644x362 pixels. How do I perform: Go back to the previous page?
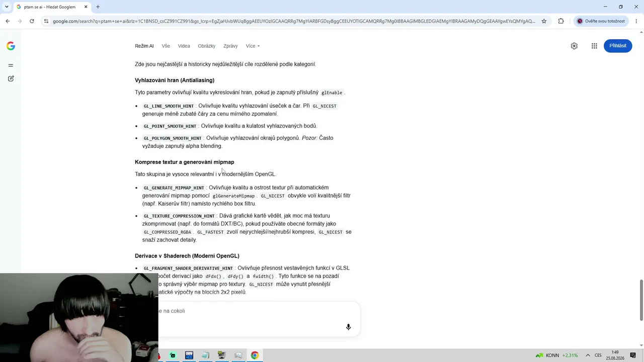tap(8, 21)
